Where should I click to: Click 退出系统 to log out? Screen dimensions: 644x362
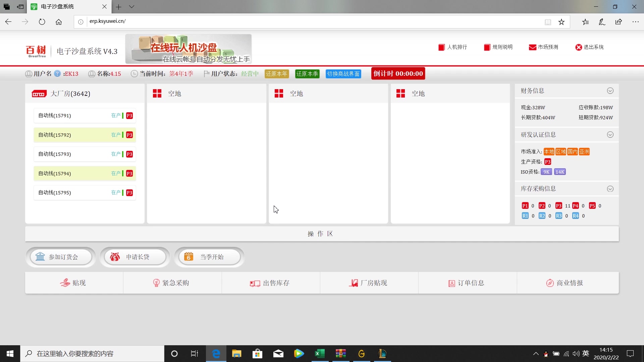pos(589,47)
